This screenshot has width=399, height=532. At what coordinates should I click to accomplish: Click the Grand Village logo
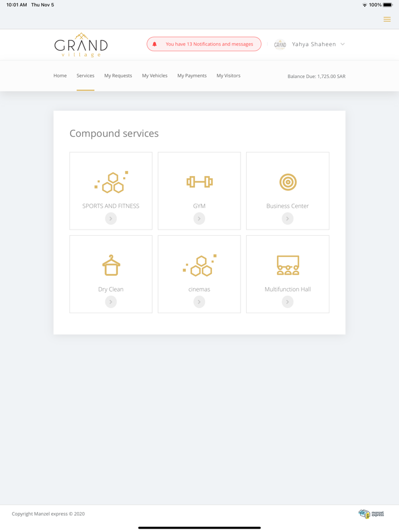click(81, 45)
